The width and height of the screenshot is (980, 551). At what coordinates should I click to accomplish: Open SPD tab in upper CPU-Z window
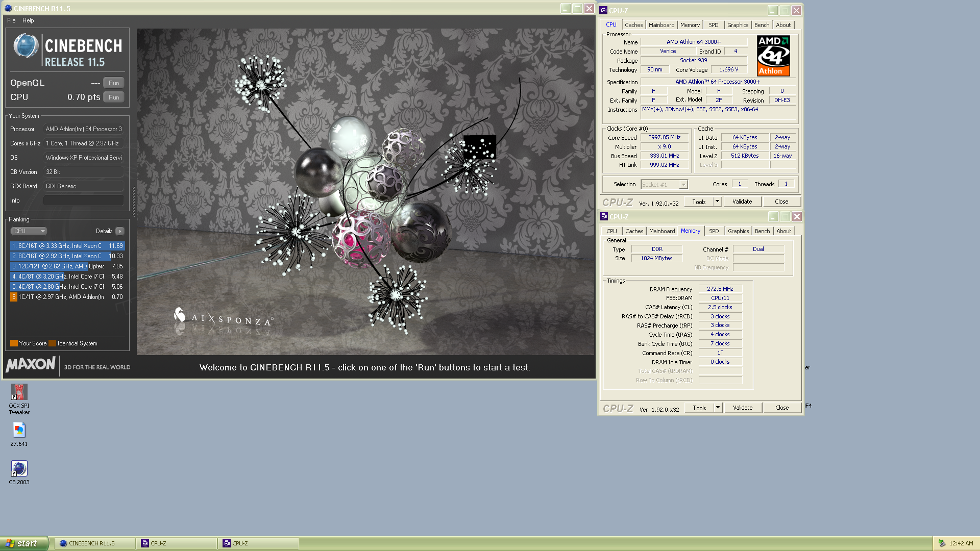(x=714, y=25)
